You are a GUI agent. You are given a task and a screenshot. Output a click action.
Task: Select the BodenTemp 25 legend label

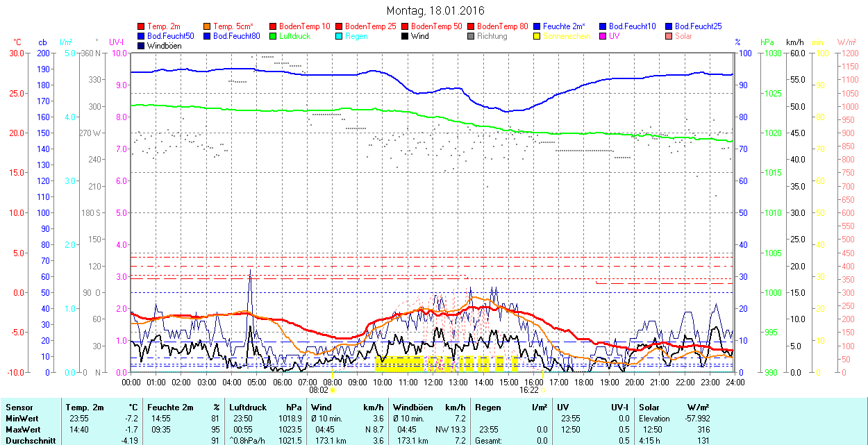[370, 26]
